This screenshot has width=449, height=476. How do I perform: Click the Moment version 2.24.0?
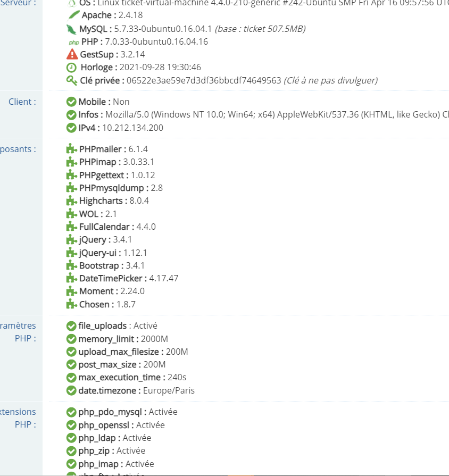[132, 291]
